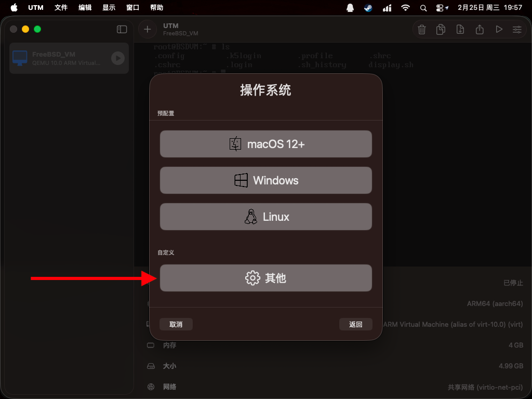
Task: Toggle the sidebar panel icon
Action: click(122, 29)
